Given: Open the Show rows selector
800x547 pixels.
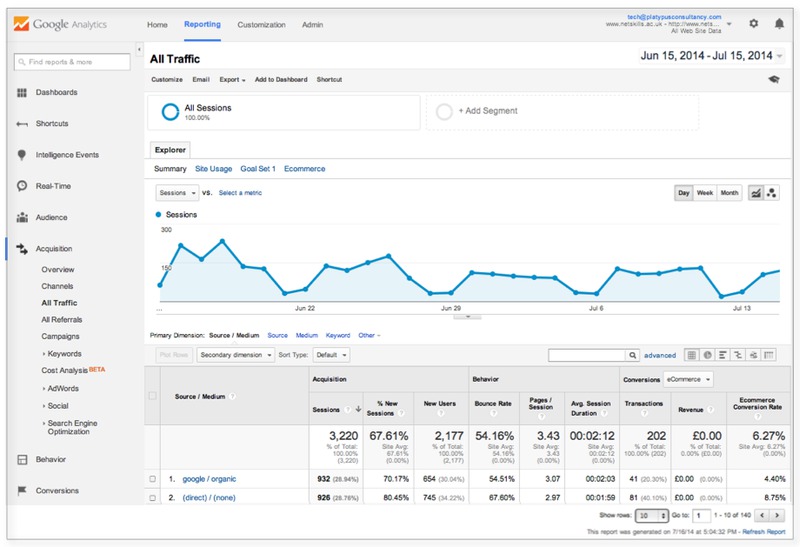Looking at the screenshot, I should [x=652, y=516].
